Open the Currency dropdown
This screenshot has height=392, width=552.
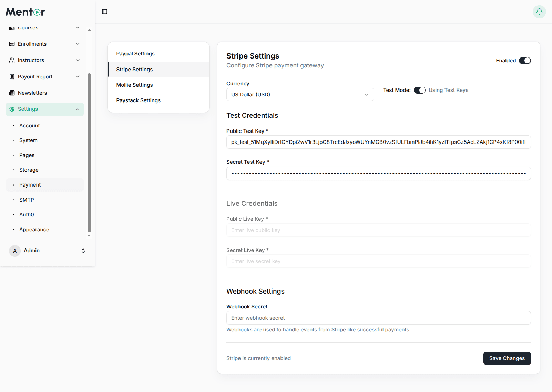tap(299, 94)
